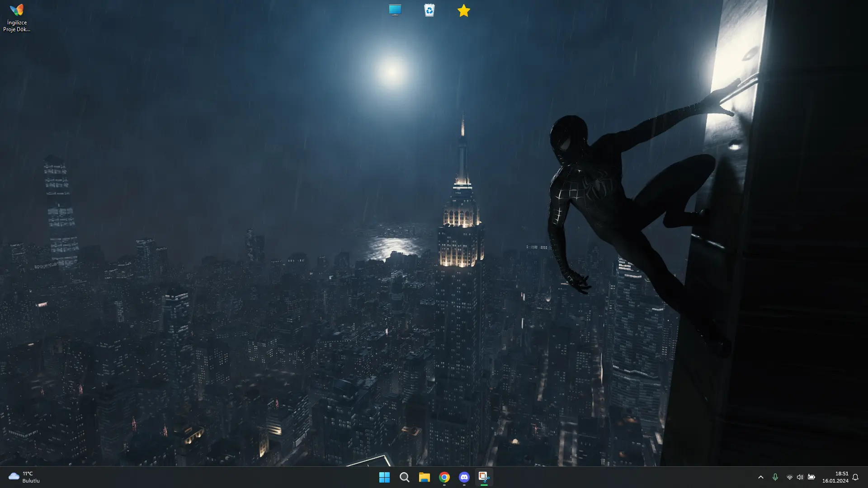Open clock and calendar 18:51 16.01.2024
Image resolution: width=868 pixels, height=488 pixels.
pyautogui.click(x=835, y=477)
